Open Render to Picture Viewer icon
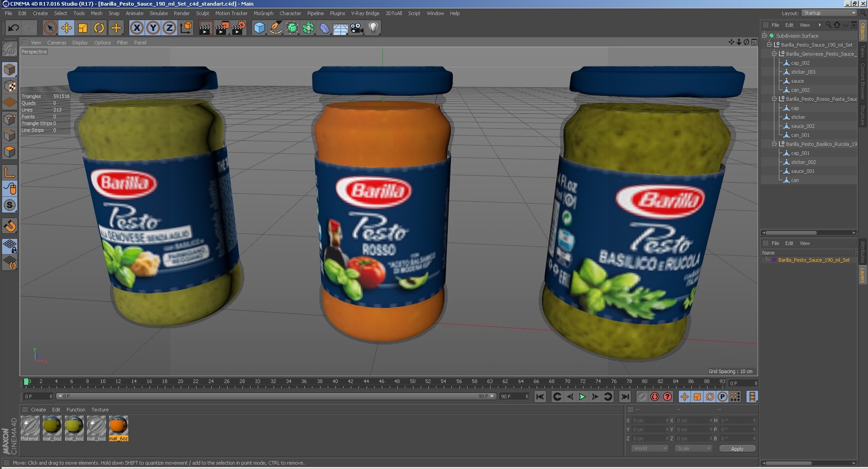868x469 pixels. [222, 28]
